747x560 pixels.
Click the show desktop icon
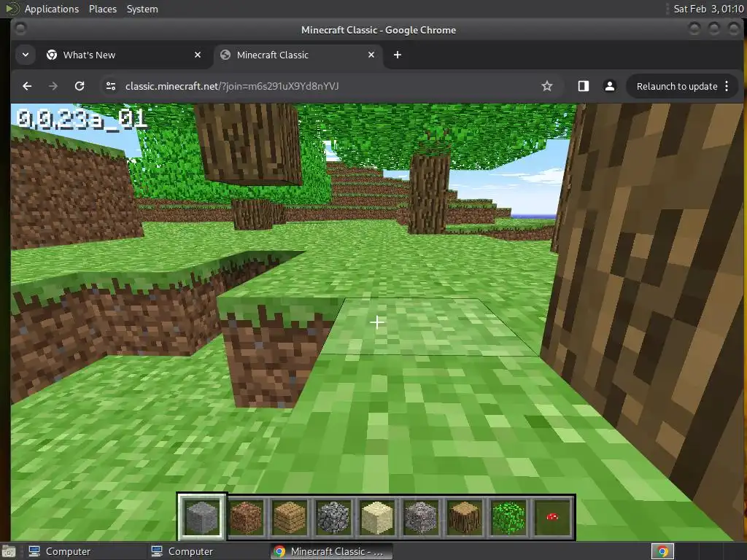tap(9, 551)
